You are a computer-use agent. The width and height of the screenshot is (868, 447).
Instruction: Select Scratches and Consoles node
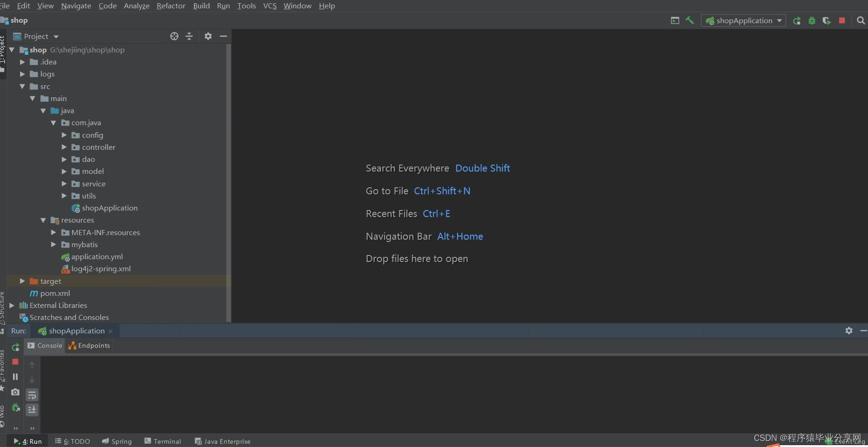click(x=64, y=318)
